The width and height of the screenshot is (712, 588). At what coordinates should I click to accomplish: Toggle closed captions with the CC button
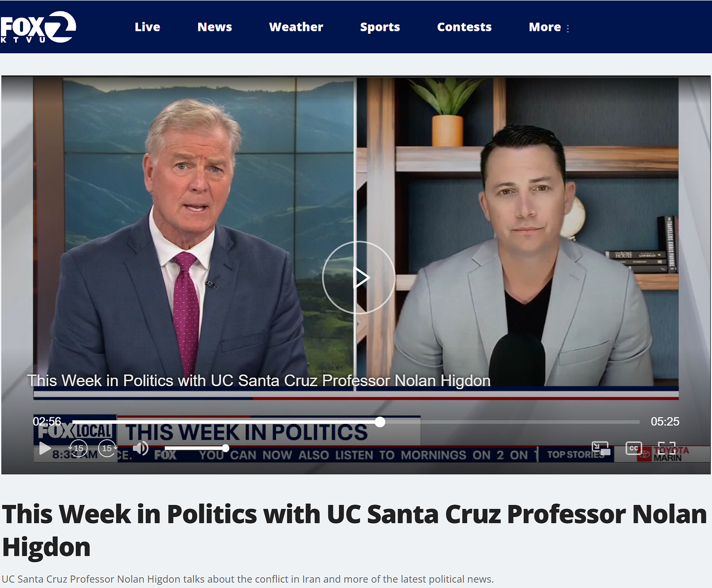634,448
